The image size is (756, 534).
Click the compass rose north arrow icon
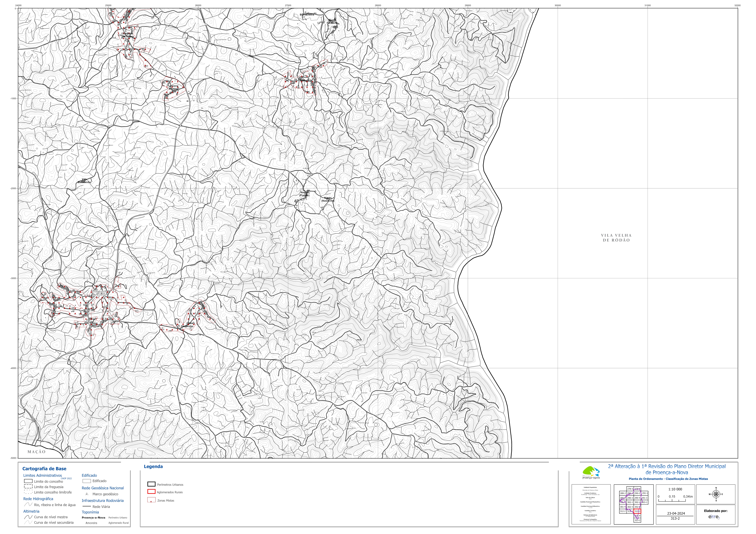716,494
